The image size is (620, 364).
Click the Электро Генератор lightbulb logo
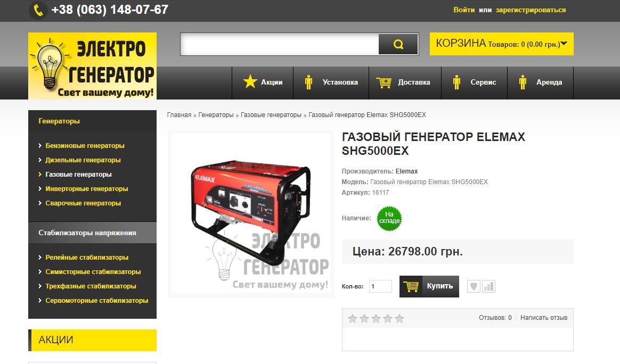coord(93,65)
